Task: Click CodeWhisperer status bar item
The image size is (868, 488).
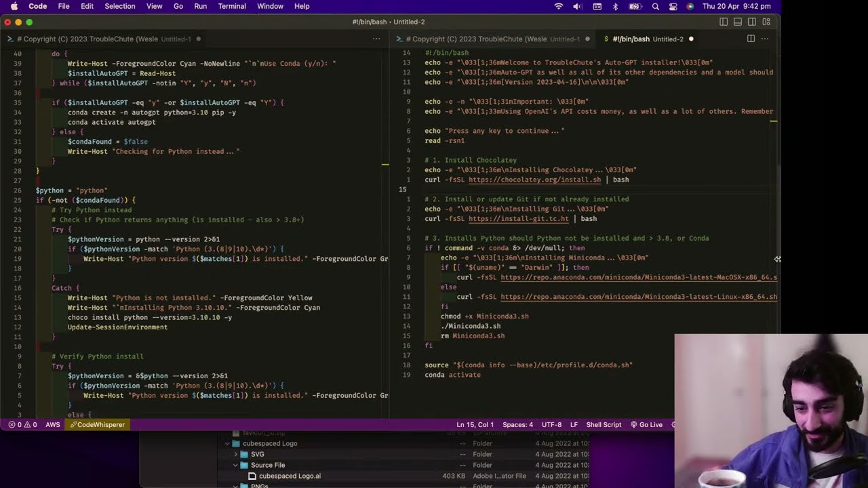Action: (x=97, y=425)
